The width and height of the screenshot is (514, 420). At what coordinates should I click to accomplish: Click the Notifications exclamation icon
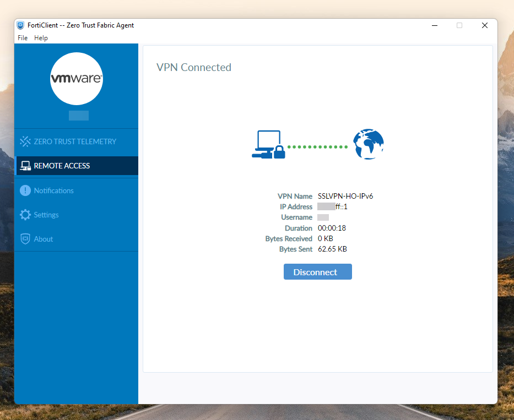(x=25, y=190)
